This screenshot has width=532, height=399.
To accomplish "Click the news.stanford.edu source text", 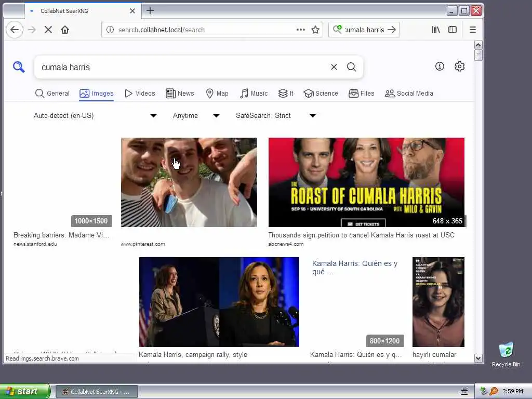I will coord(35,244).
